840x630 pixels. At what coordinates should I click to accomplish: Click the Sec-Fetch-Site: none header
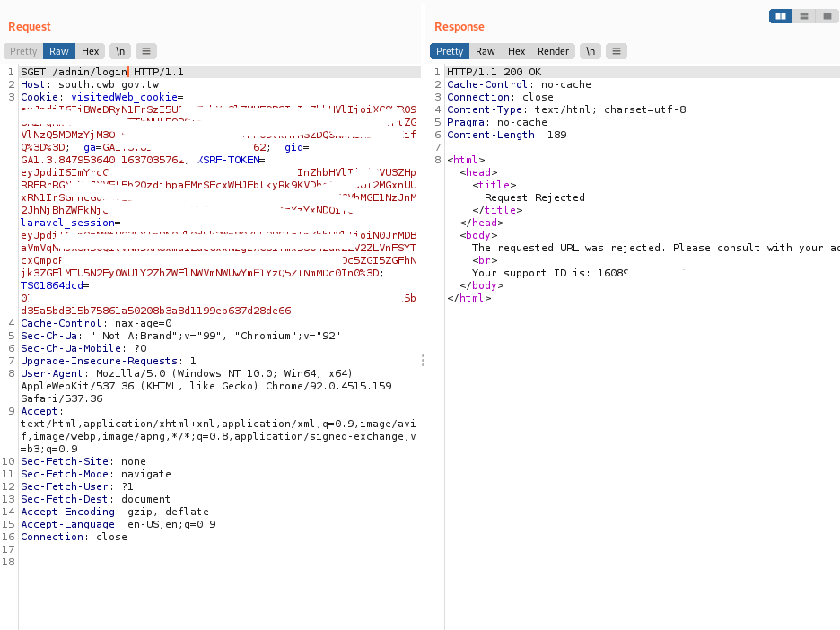[x=83, y=461]
